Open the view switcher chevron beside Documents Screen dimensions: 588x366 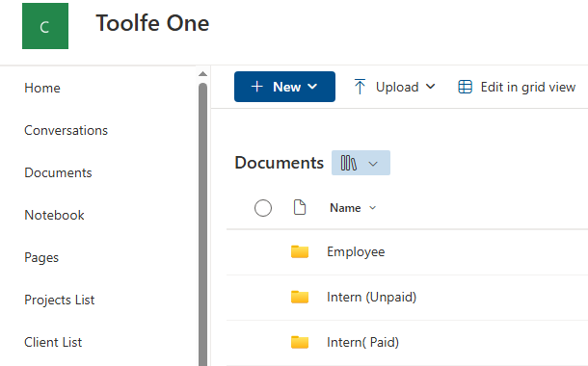pos(373,164)
